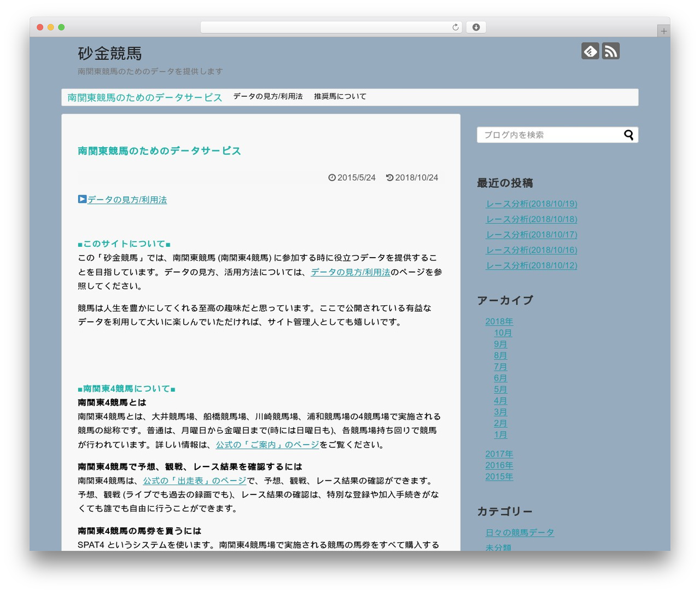Open the 2月 archive
The height and width of the screenshot is (593, 700).
pyautogui.click(x=501, y=423)
